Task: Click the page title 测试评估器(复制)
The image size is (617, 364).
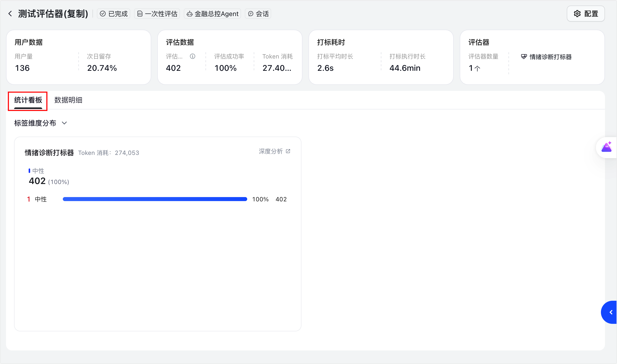Action: coord(53,14)
